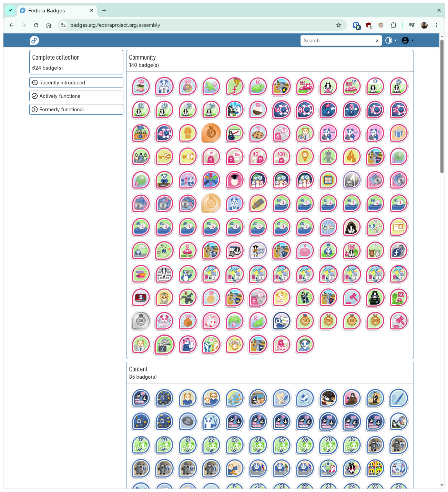The image size is (448, 492).
Task: Clear the badge search field
Action: tap(377, 41)
